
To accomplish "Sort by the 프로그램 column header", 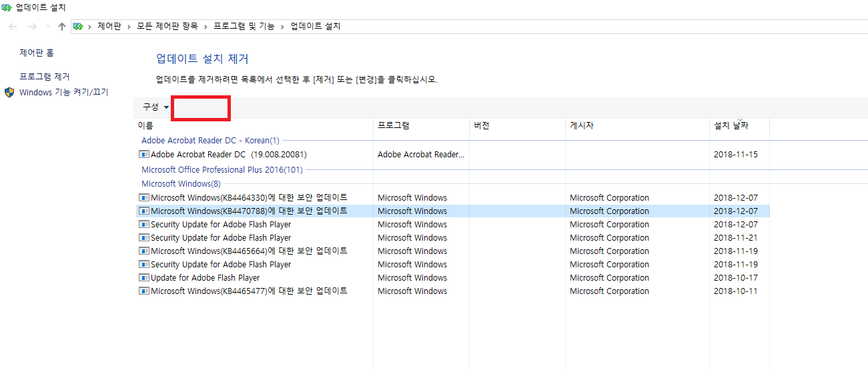I will point(421,125).
